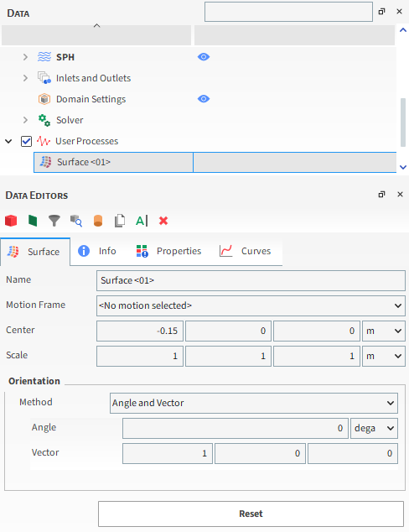Undock the Data panel
This screenshot has width=409, height=532.
[x=381, y=12]
